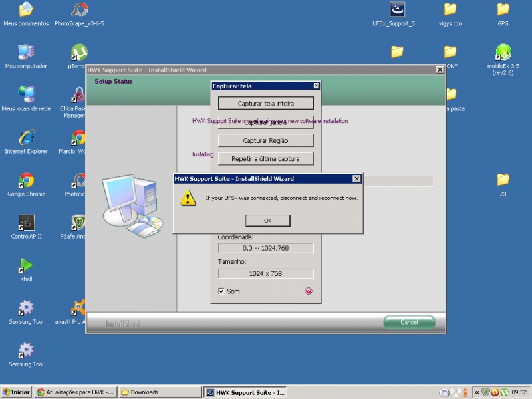Click the µTorrent tray icon
Viewport: 532px width, 399px height.
tap(505, 392)
